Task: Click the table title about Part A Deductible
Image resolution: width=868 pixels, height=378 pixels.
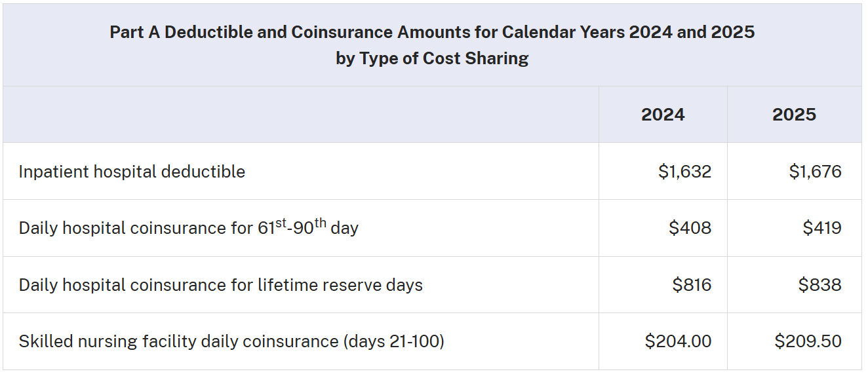Action: click(432, 45)
